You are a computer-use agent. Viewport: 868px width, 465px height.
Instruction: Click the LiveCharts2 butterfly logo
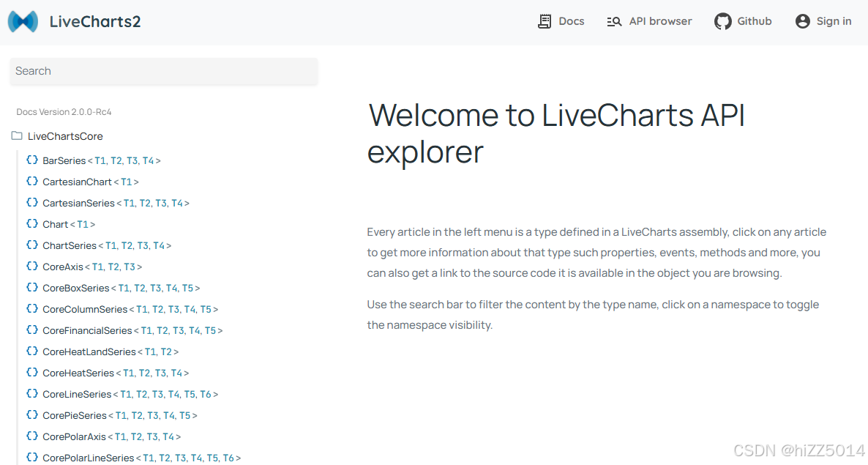coord(23,21)
